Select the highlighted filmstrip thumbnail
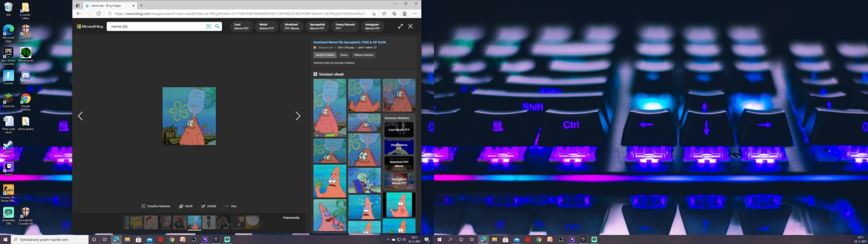Screen dimensions: 868x244 [x=194, y=222]
